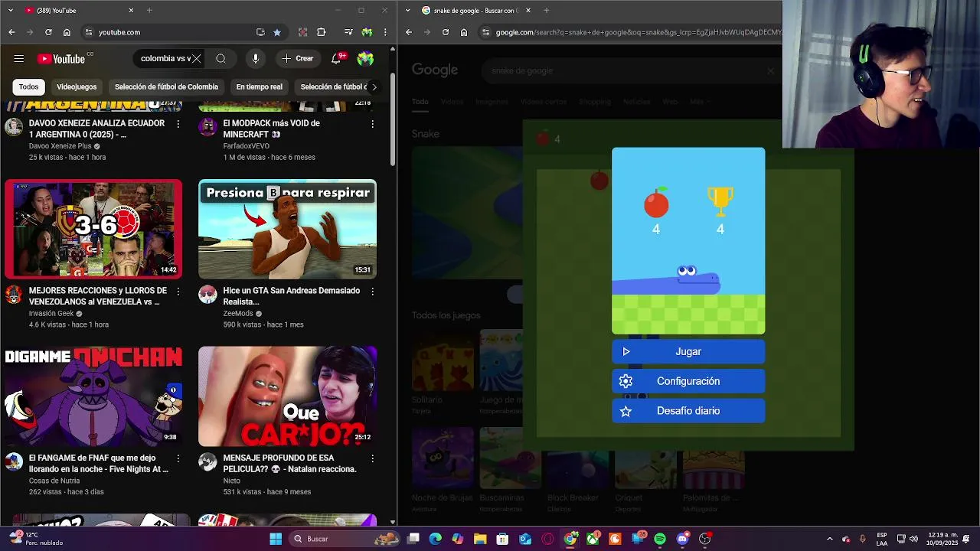Viewport: 980px width, 551px height.
Task: Open the Presiona B para respirar thumbnail
Action: coord(287,229)
